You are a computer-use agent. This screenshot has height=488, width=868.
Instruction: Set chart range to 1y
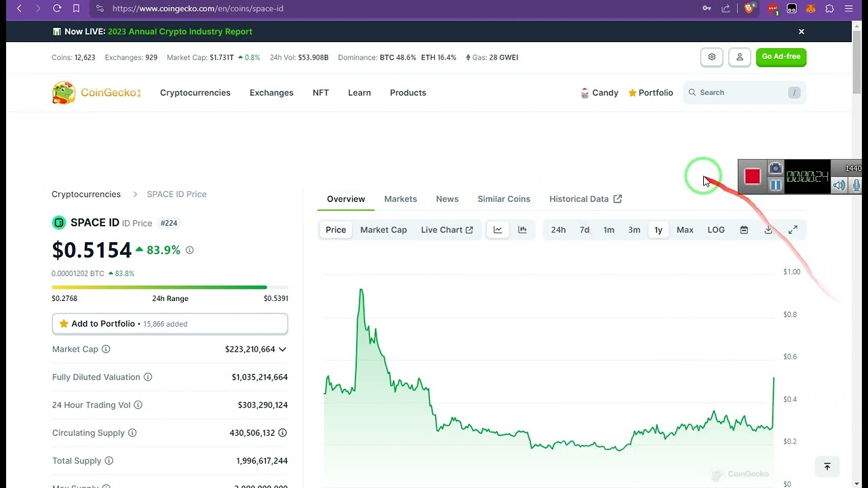[x=658, y=230]
